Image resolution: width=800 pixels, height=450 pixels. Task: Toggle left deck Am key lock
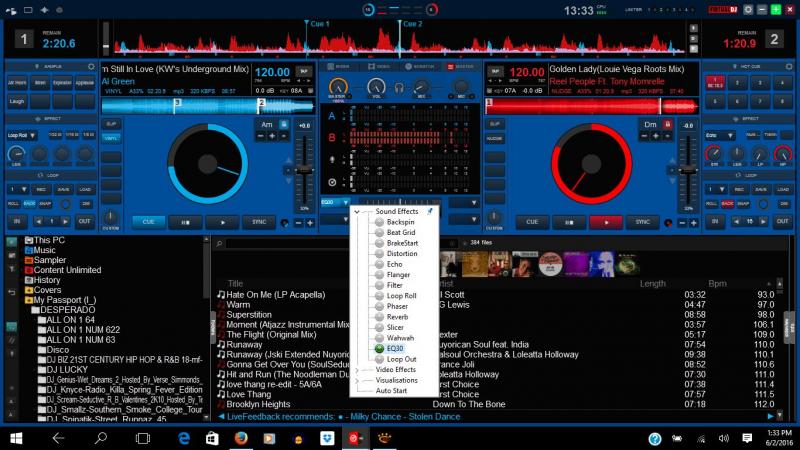[x=284, y=124]
